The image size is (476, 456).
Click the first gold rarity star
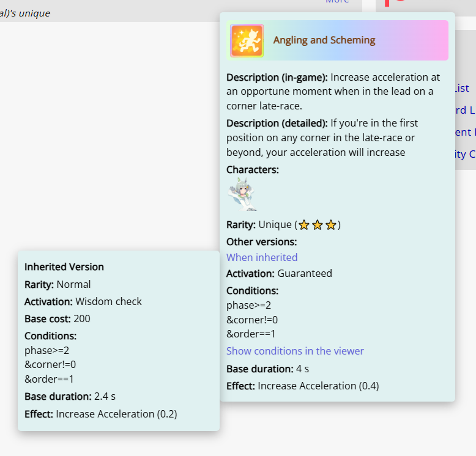pos(304,225)
